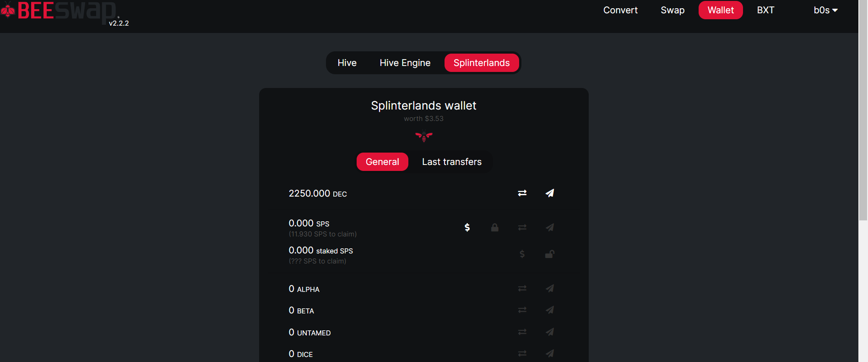Click the v2.2.2 version label
Viewport: 868px width, 362px height.
click(x=119, y=23)
